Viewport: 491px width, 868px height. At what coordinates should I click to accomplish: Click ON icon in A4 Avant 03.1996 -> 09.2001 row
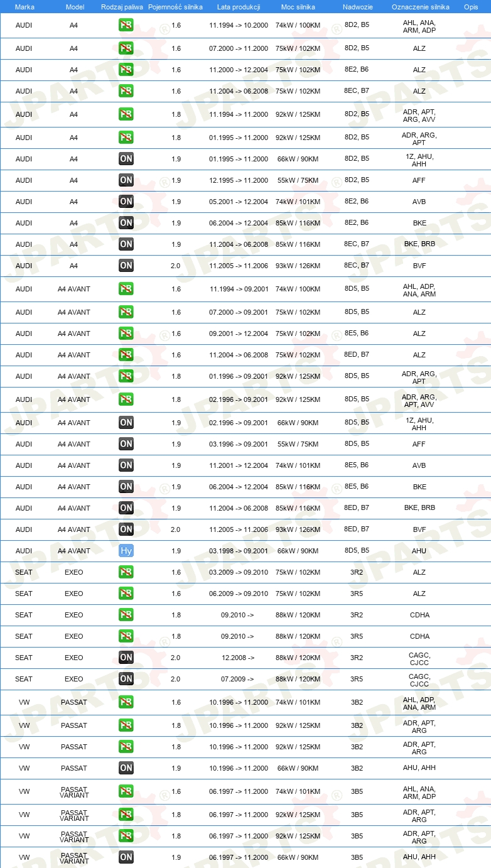pos(126,444)
